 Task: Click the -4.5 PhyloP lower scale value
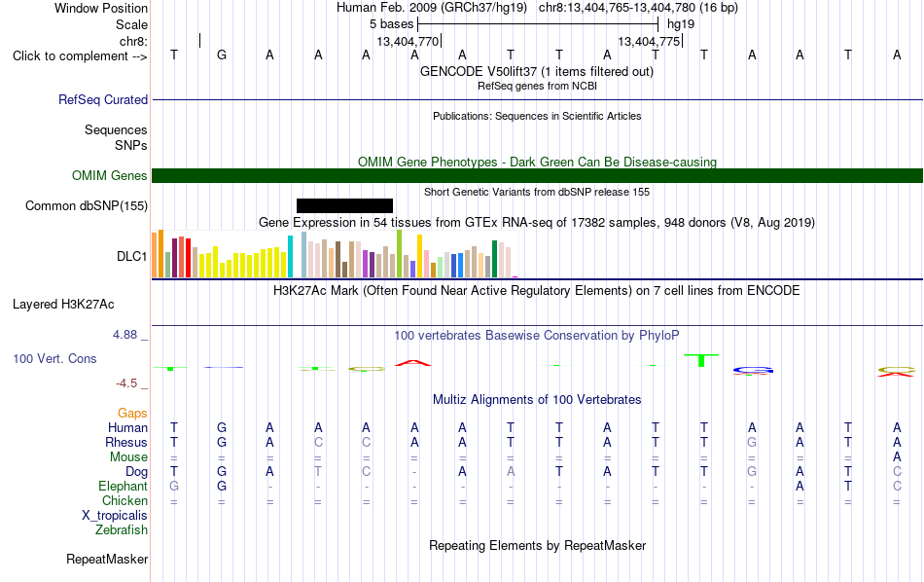[126, 383]
